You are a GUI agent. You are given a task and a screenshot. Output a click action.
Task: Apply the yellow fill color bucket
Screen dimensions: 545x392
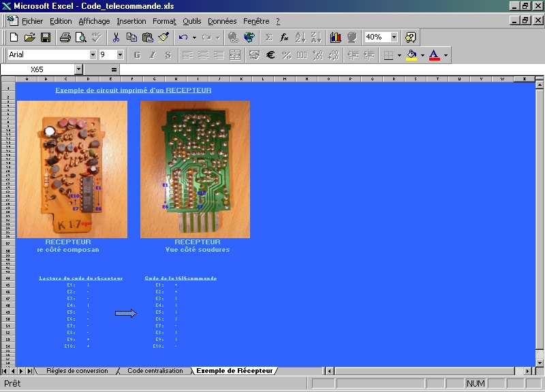410,55
